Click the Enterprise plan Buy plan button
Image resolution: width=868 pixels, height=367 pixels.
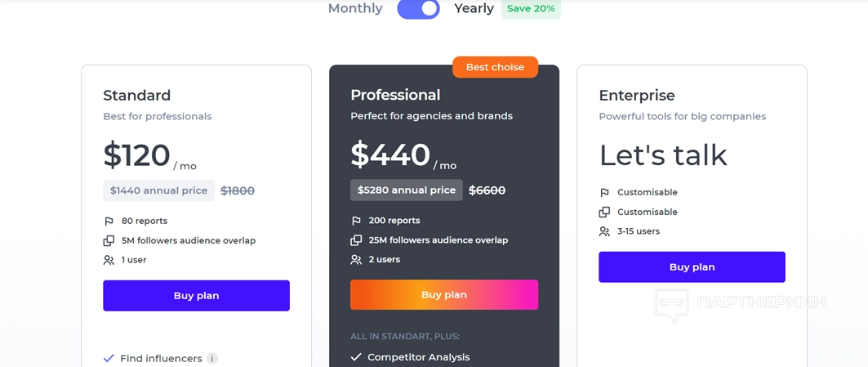[x=692, y=267]
